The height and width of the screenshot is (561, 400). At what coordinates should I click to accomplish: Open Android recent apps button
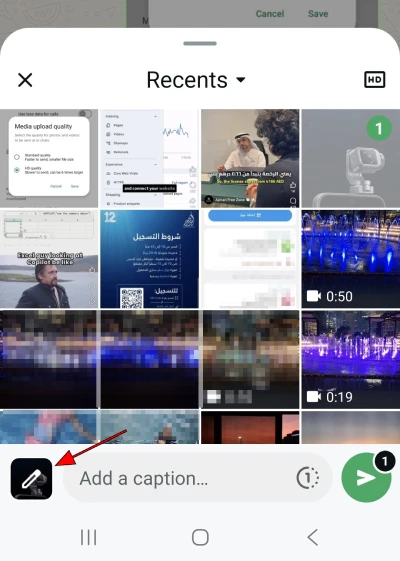click(x=88, y=537)
